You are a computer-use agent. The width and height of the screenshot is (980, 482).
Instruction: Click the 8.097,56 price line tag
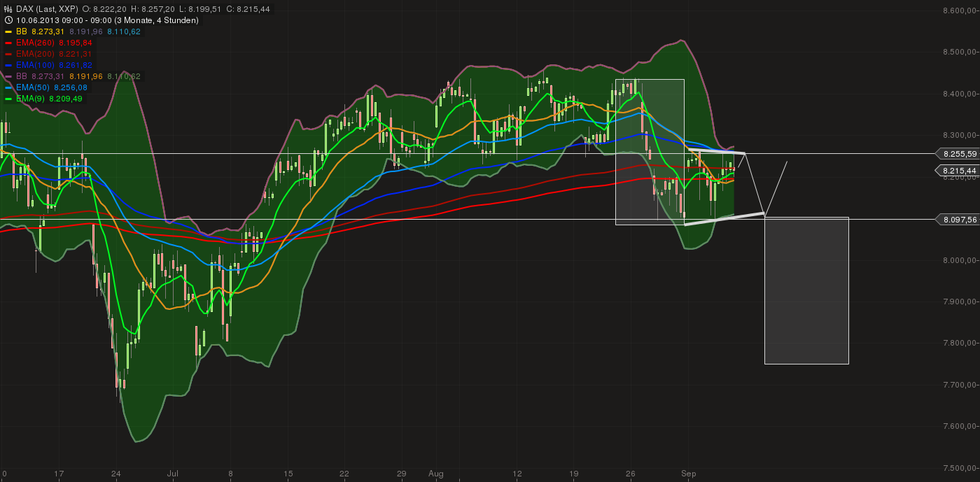[956, 219]
